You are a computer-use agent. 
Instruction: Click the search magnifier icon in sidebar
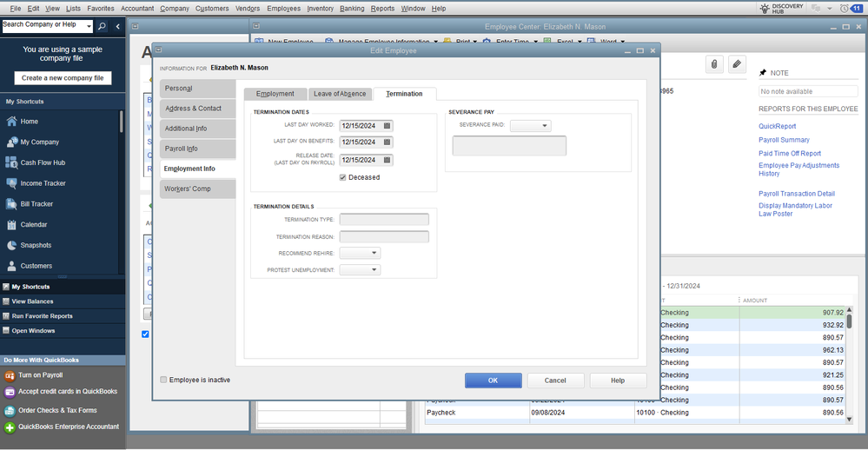(x=102, y=26)
